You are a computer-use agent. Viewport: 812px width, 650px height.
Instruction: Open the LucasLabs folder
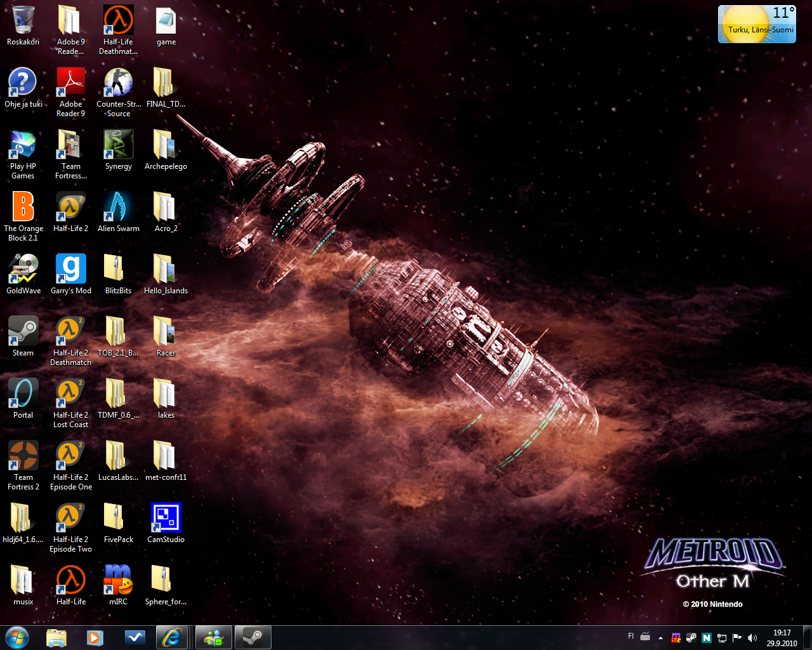click(118, 461)
